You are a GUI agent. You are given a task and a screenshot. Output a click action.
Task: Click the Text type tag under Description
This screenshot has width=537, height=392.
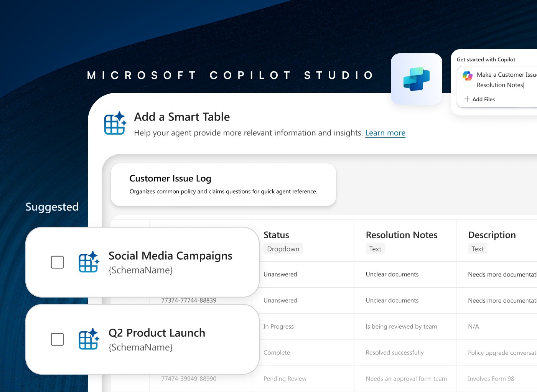tap(478, 249)
